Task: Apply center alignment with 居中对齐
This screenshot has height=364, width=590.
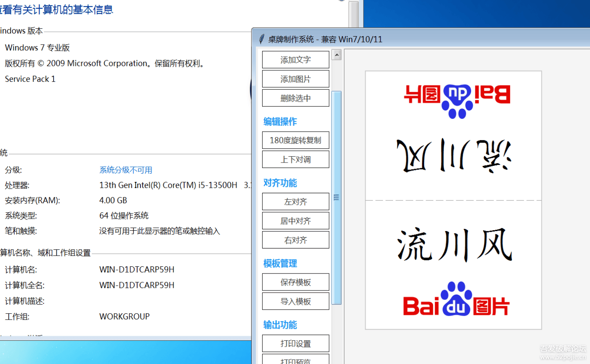Action: [x=295, y=220]
